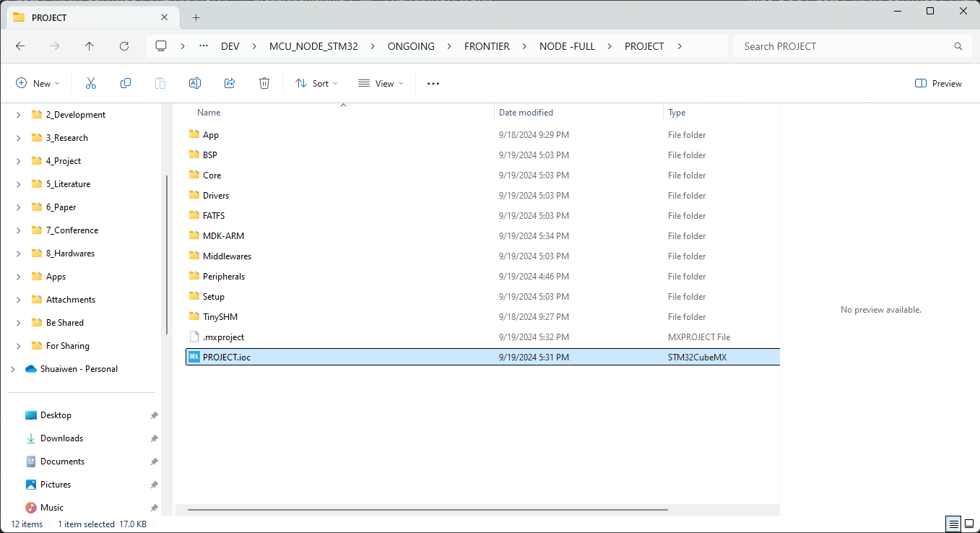The image size is (980, 533).
Task: Select the PROJECT tab title
Action: click(x=49, y=18)
